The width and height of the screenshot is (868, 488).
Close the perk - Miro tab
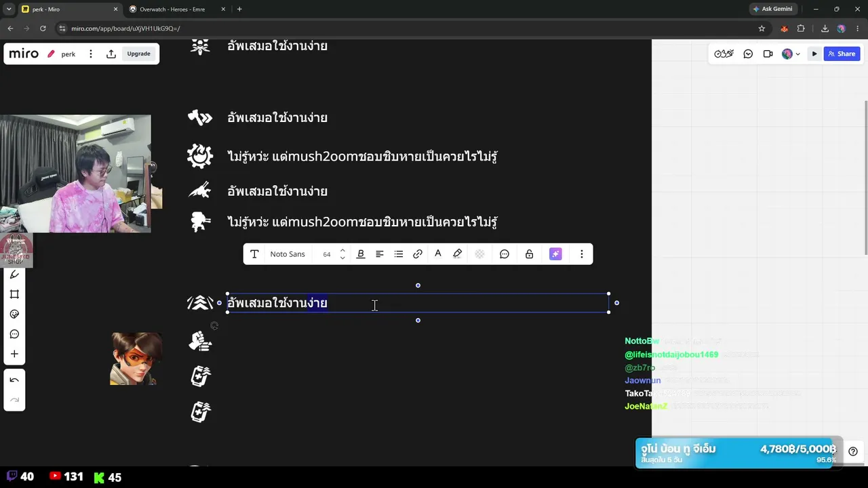click(115, 9)
